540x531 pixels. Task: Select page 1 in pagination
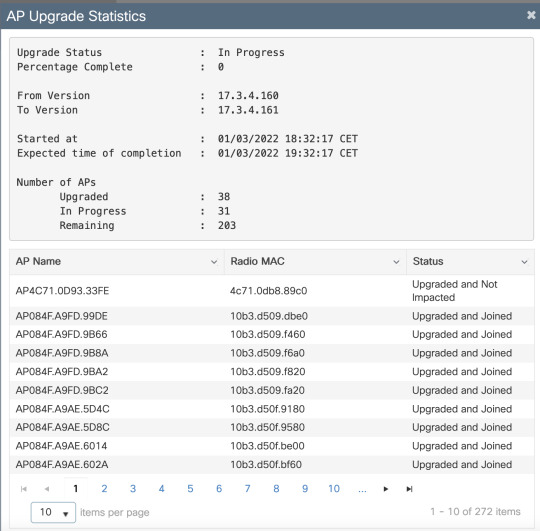coord(76,489)
